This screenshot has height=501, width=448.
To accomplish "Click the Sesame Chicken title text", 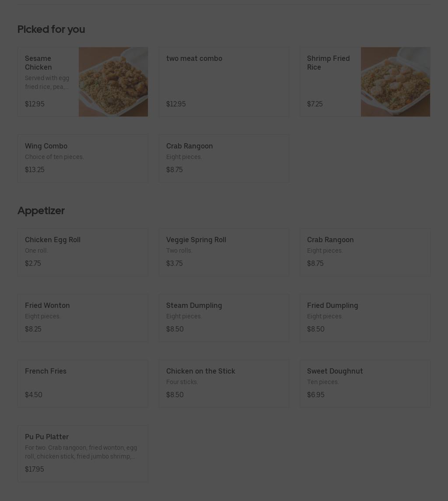I will tap(38, 63).
